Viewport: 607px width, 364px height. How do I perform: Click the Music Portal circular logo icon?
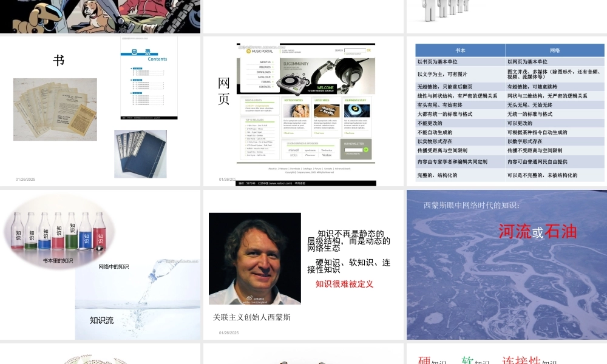248,52
